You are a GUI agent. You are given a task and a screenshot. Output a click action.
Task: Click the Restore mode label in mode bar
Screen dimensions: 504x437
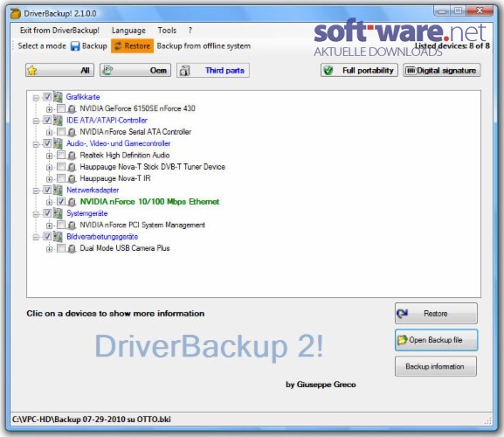click(137, 46)
